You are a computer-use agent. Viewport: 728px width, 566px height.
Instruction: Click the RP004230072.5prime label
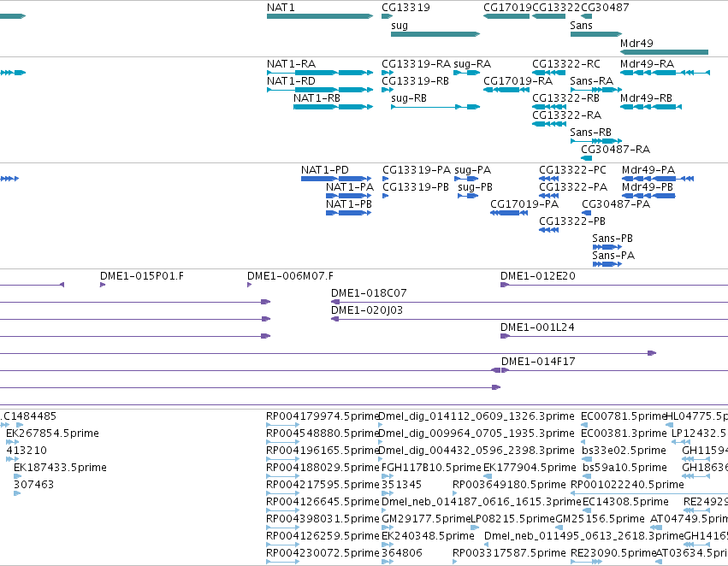(x=323, y=553)
